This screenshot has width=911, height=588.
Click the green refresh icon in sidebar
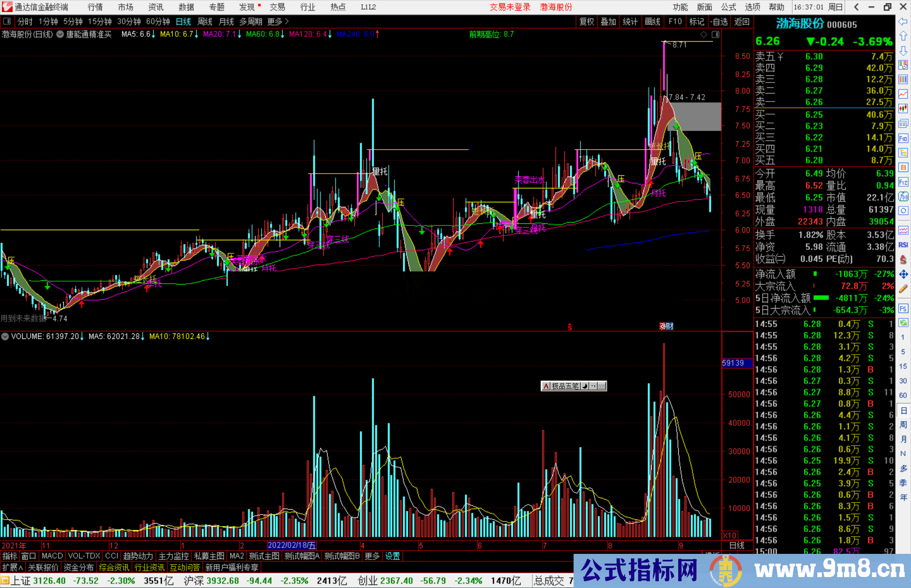click(x=903, y=323)
